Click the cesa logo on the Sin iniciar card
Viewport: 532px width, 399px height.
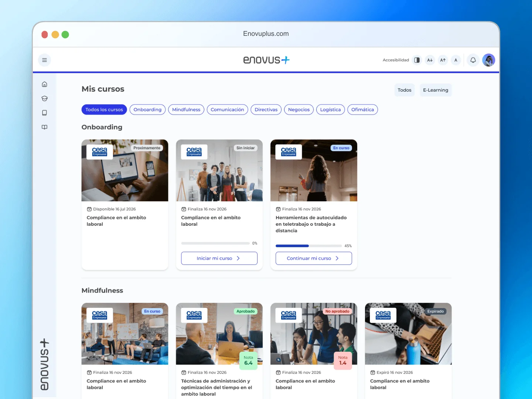pos(194,152)
